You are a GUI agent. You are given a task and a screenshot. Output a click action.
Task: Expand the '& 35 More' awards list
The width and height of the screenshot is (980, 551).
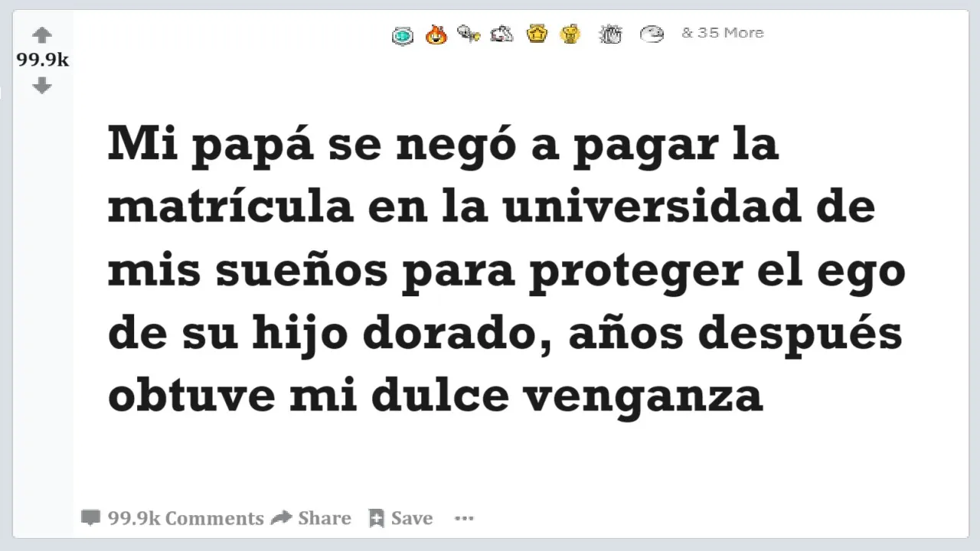(723, 33)
